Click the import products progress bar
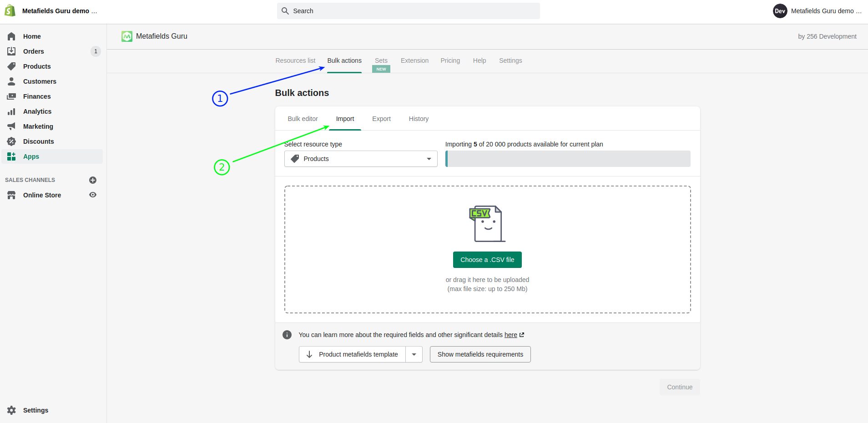The width and height of the screenshot is (868, 423). 568,159
